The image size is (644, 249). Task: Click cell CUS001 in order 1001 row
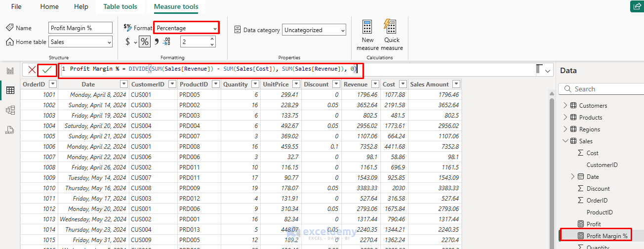(153, 94)
